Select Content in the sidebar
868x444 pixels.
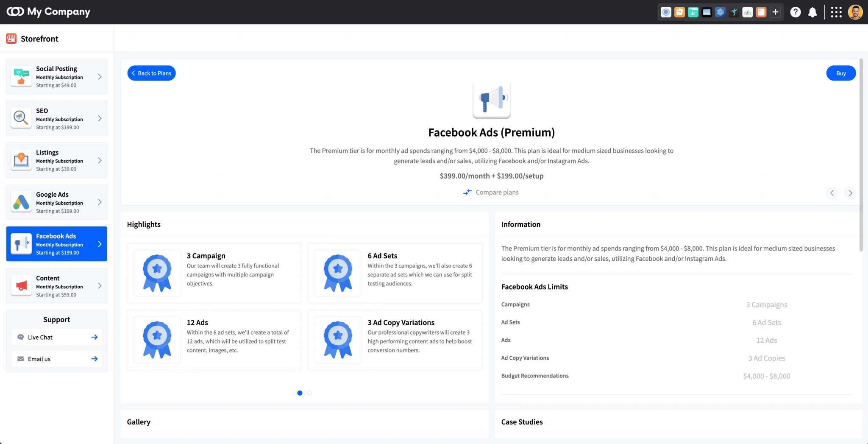[x=57, y=286]
